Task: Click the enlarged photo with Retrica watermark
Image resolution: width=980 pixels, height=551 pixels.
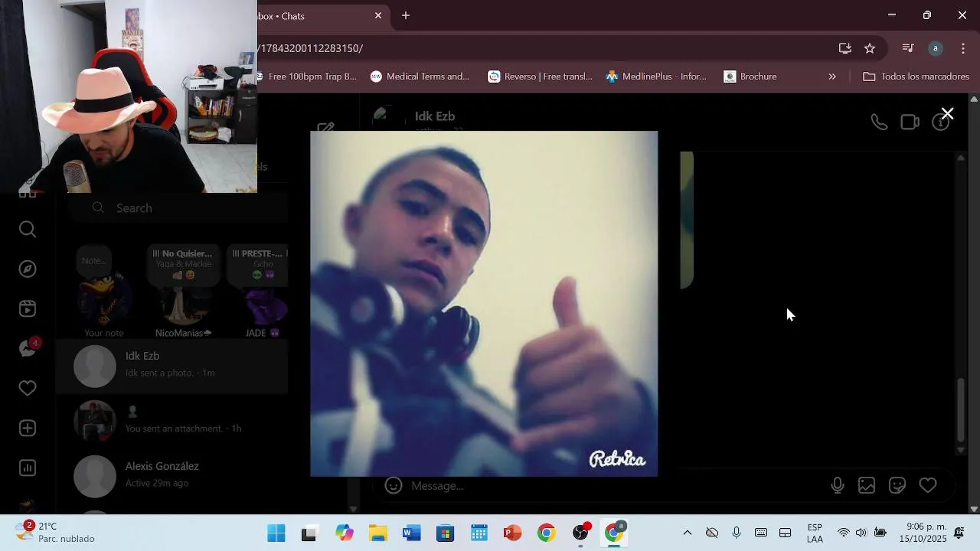Action: (x=484, y=304)
